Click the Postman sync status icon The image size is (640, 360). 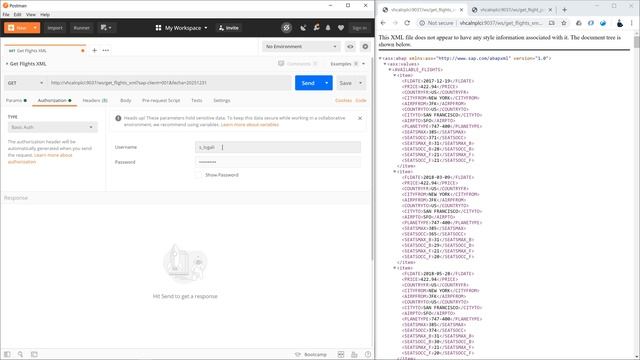coord(286,28)
